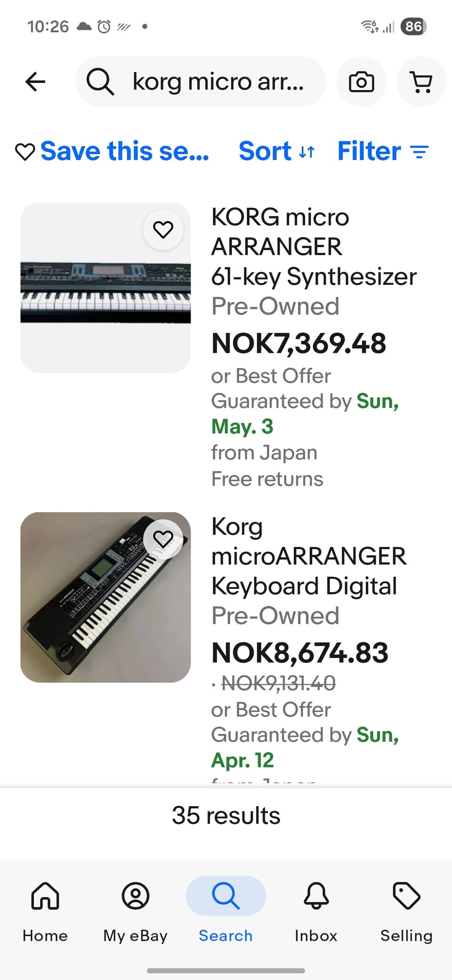Tap the magnifier icon in search field
The width and height of the screenshot is (452, 980).
pyautogui.click(x=100, y=82)
